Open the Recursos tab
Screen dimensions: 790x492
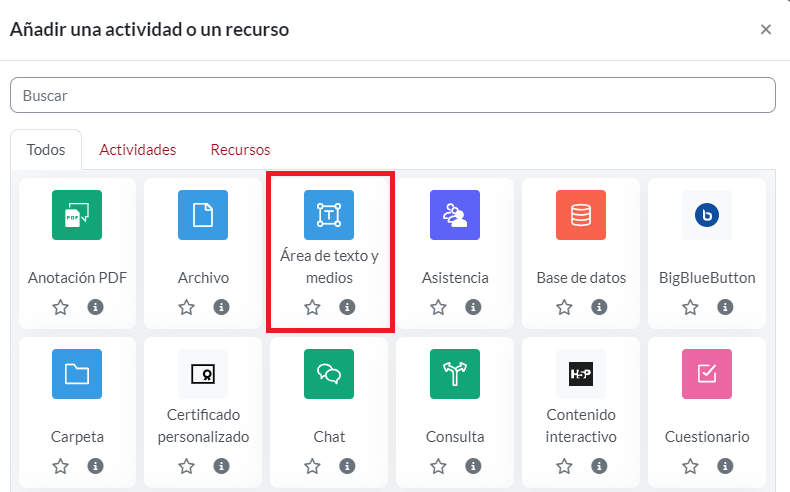[x=240, y=150]
